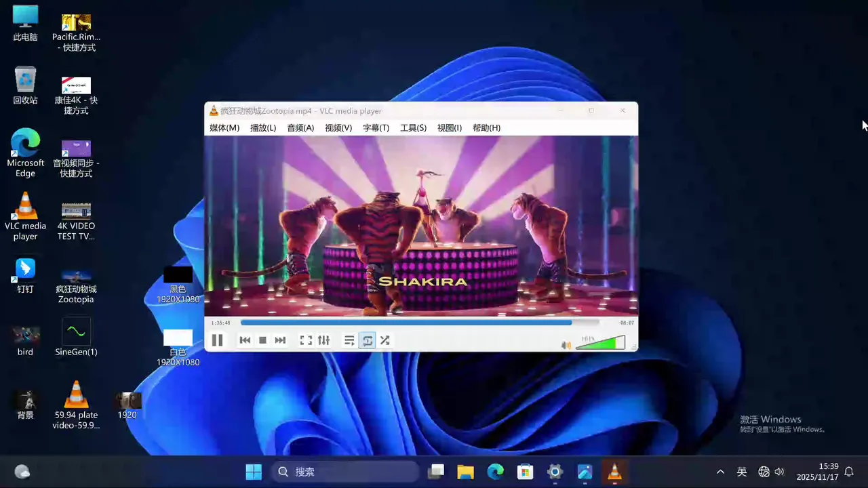This screenshot has width=868, height=488.
Task: Open extended settings and effects
Action: coord(323,340)
